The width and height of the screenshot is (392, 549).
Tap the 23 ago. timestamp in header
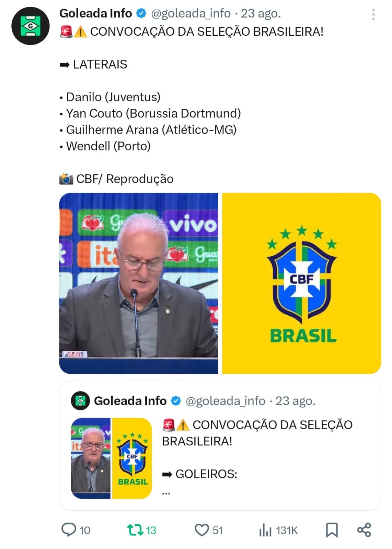(261, 13)
